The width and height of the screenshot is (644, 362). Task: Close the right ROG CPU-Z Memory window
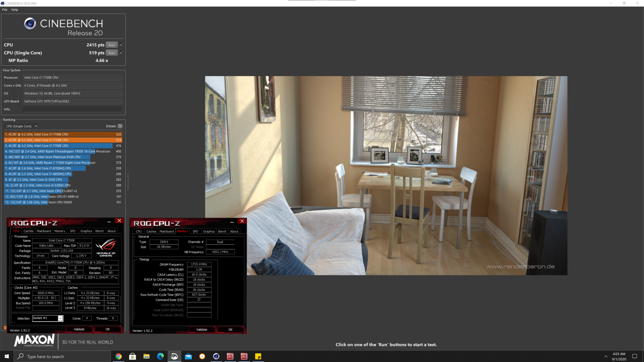click(x=242, y=221)
